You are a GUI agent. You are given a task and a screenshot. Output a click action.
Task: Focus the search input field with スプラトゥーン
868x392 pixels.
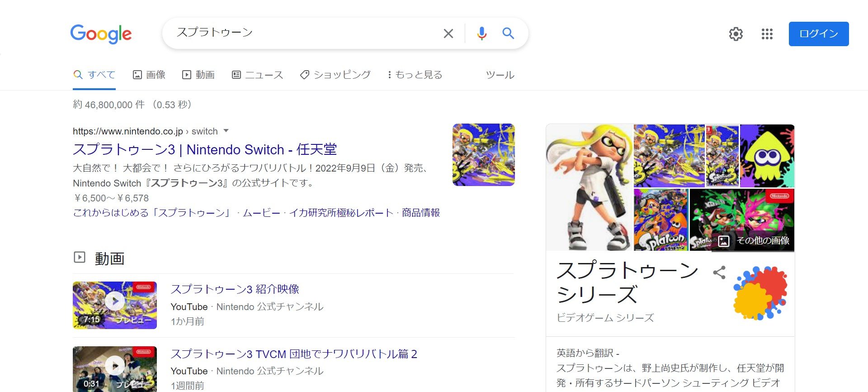coord(303,33)
